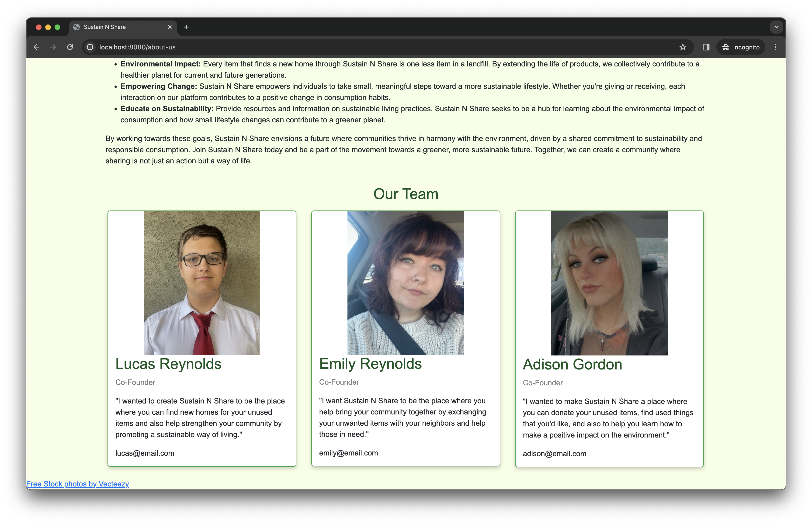The height and width of the screenshot is (524, 812).
Task: Click the forward navigation arrow
Action: point(53,47)
